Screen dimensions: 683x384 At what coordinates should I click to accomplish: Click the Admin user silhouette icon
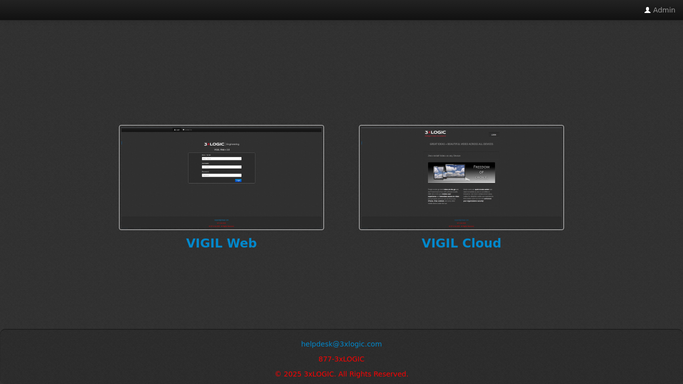pos(647,10)
